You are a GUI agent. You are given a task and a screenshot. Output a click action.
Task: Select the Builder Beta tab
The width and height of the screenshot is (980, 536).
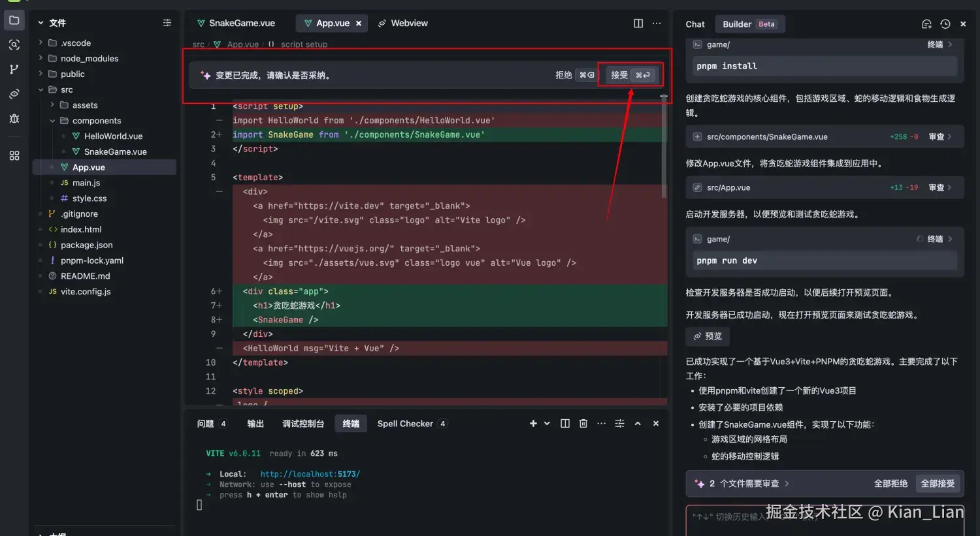[x=749, y=24]
